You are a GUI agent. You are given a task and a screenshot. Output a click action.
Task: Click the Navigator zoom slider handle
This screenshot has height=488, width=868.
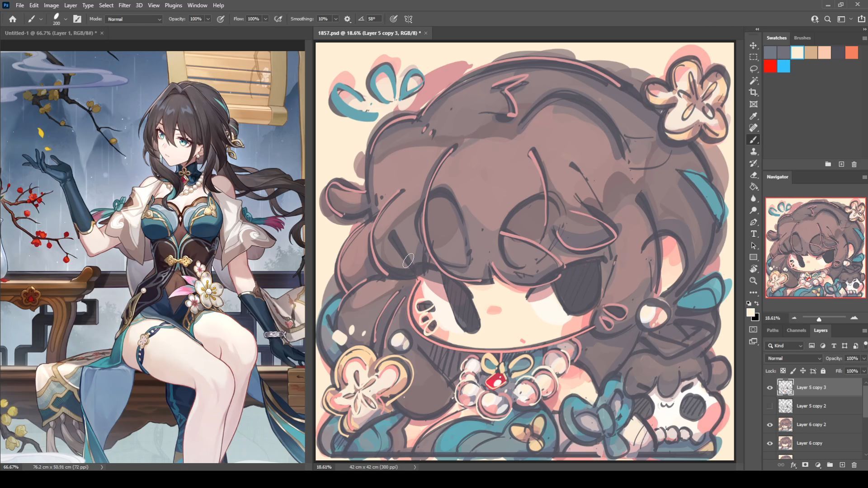(819, 319)
